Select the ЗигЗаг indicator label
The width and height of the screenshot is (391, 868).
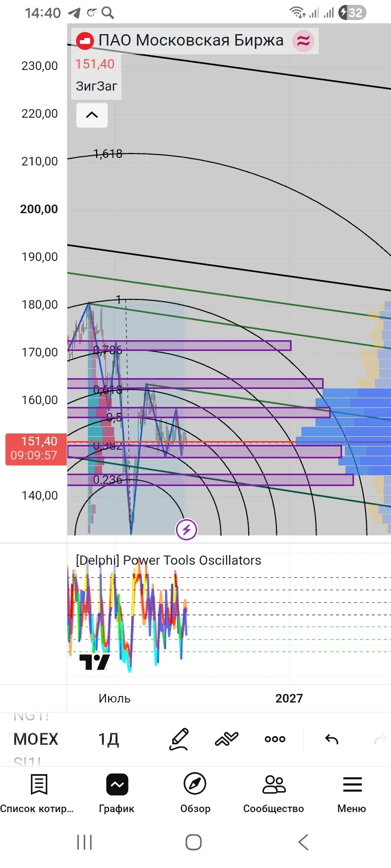[96, 86]
